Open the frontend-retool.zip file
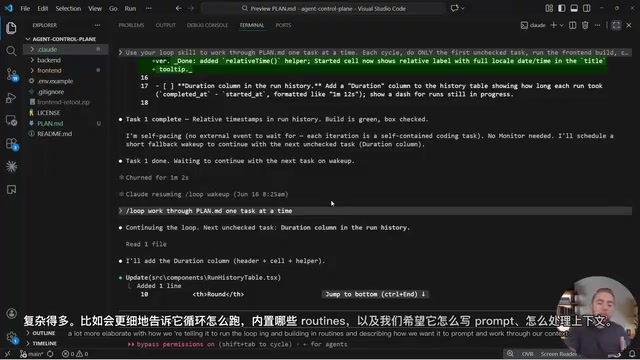Viewport: 640px width, 360px height. click(63, 102)
